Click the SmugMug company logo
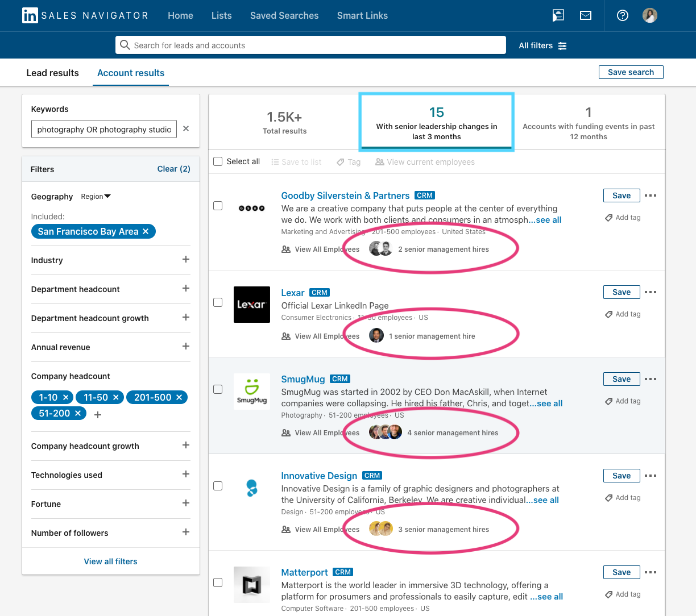The width and height of the screenshot is (696, 616). click(252, 391)
